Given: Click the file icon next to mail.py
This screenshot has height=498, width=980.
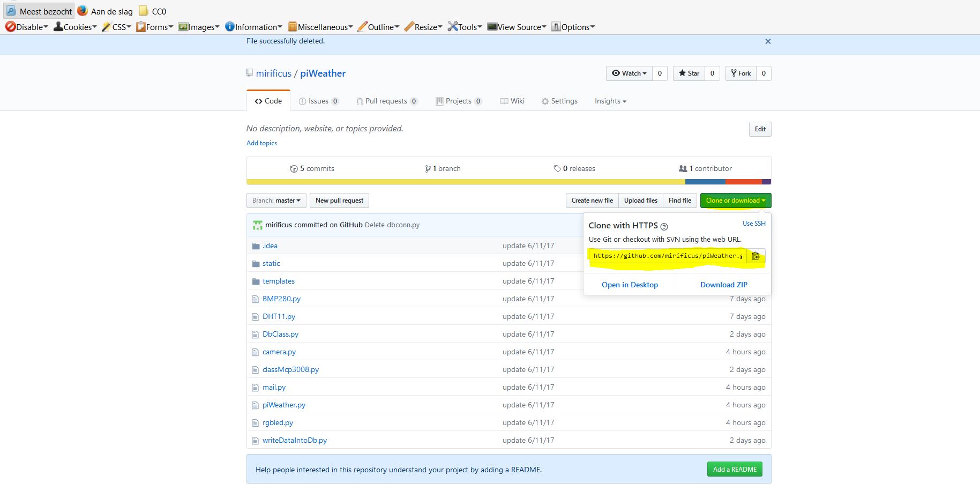Looking at the screenshot, I should click(255, 388).
